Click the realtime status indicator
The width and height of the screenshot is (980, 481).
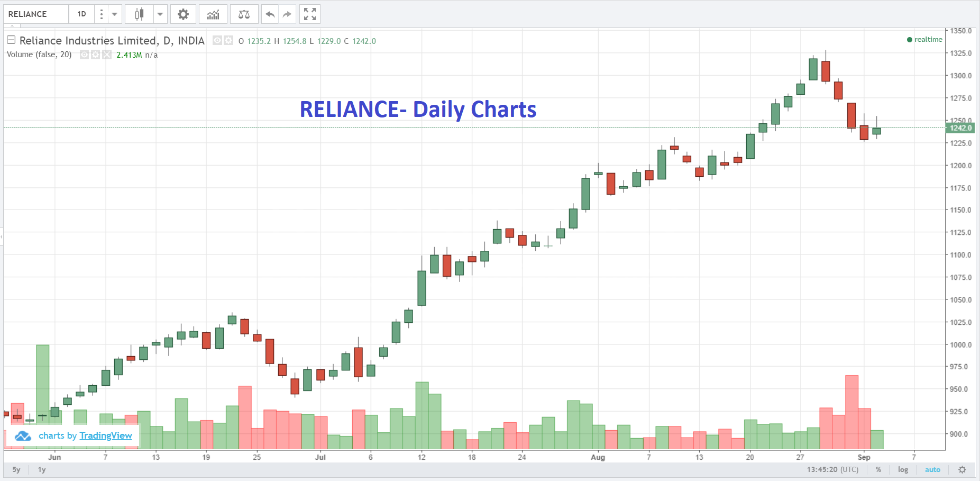pyautogui.click(x=924, y=40)
